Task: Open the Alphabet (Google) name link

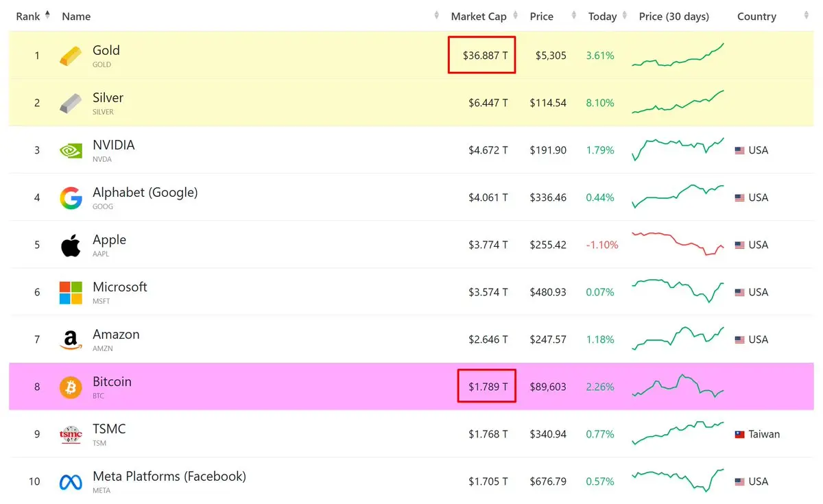Action: (x=145, y=193)
